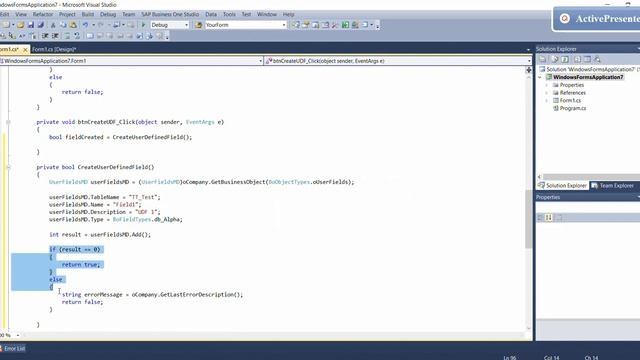Image resolution: width=640 pixels, height=360 pixels.
Task: Cut the selection with the scissors icon
Action: click(x=53, y=25)
